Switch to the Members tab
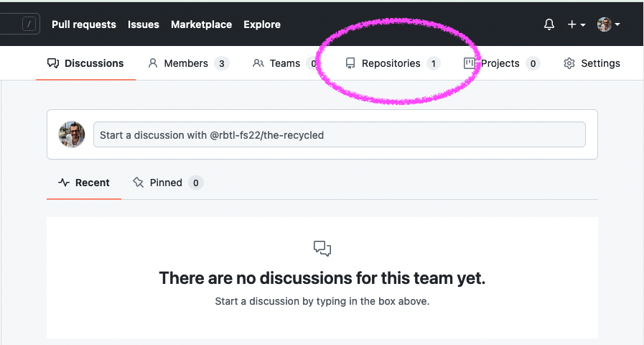644x345 pixels. tap(186, 63)
